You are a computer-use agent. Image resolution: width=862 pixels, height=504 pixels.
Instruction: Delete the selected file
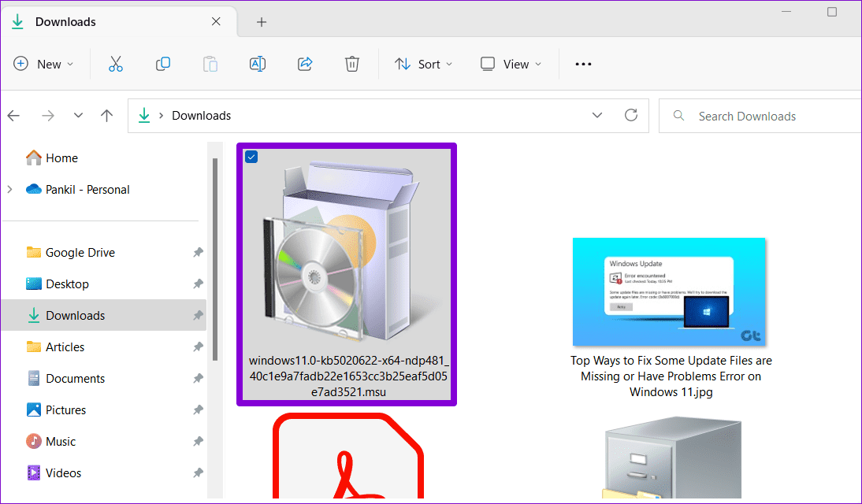(x=351, y=64)
